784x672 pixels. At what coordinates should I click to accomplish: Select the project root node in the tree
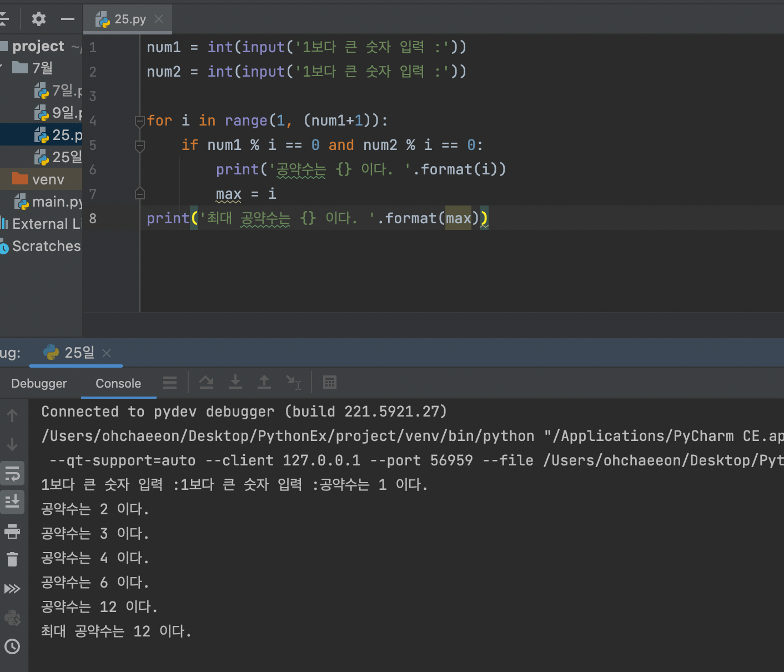41,46
